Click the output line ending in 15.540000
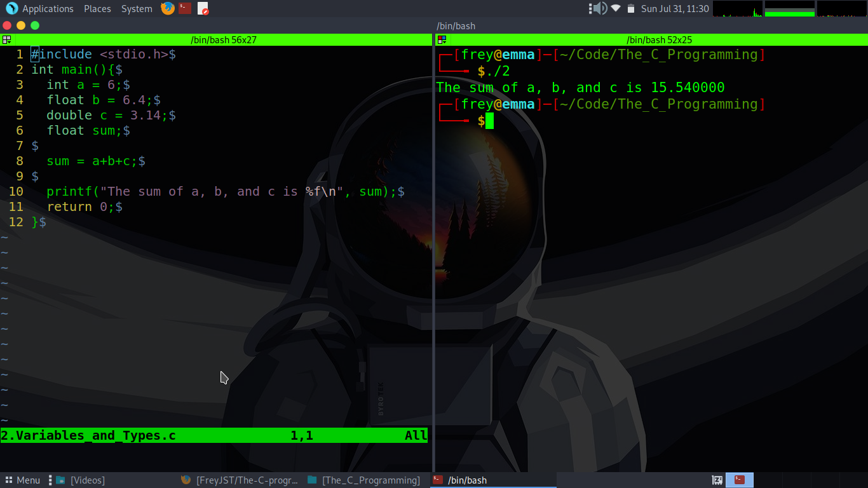This screenshot has width=868, height=488. tap(580, 88)
